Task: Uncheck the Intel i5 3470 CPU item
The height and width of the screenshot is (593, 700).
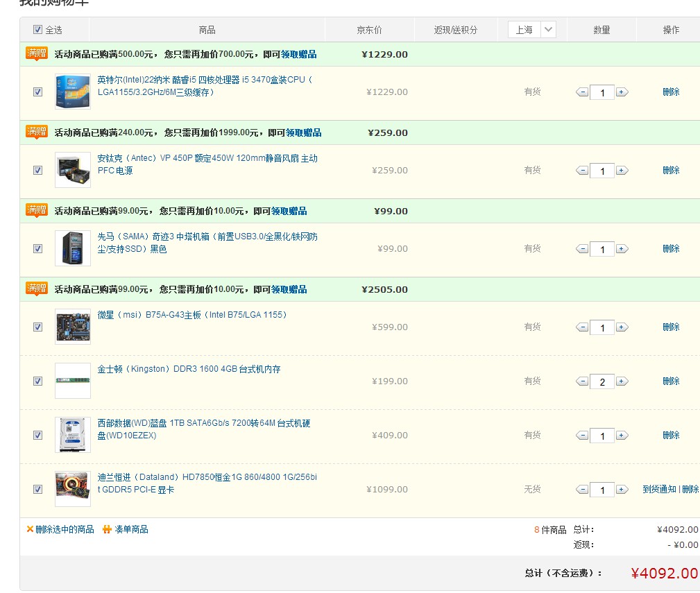Action: pyautogui.click(x=38, y=92)
